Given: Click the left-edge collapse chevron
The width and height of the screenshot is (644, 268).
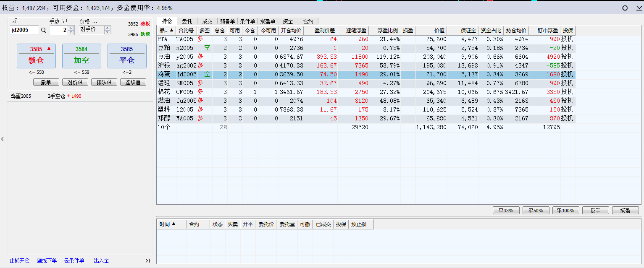Looking at the screenshot, I should tap(3, 139).
